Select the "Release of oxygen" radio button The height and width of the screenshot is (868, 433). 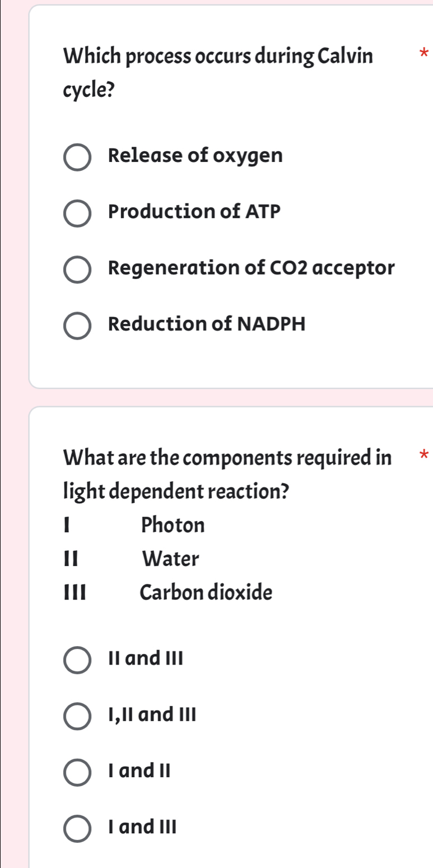pos(78,156)
